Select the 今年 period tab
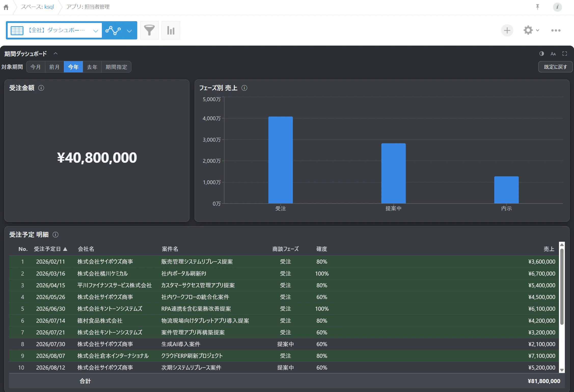 coord(73,67)
